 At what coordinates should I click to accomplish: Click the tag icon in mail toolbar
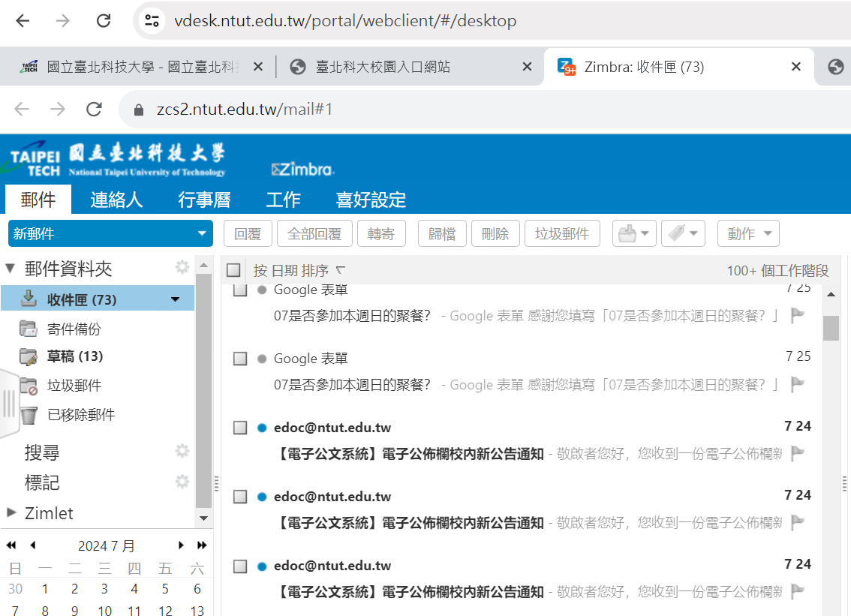pyautogui.click(x=678, y=234)
